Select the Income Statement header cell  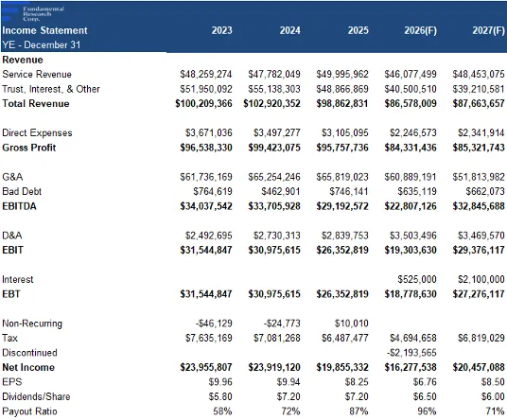44,30
